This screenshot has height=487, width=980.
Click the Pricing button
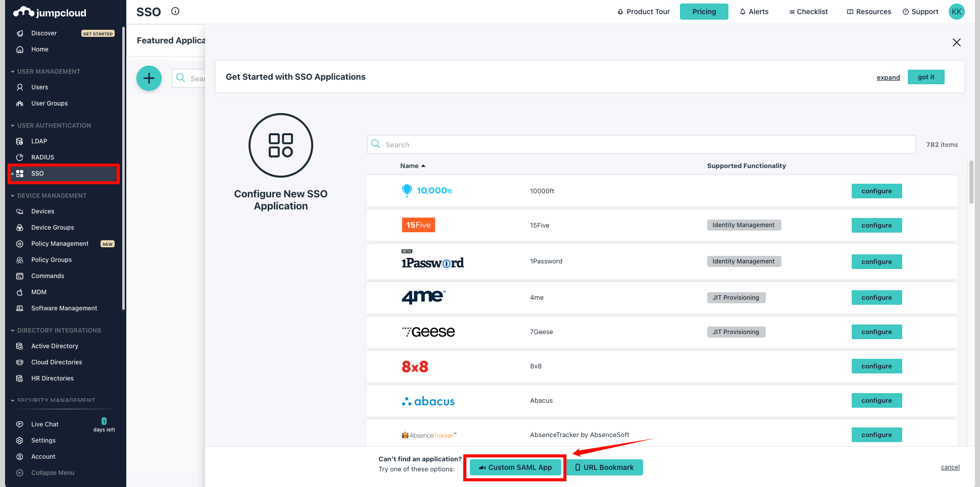704,12
